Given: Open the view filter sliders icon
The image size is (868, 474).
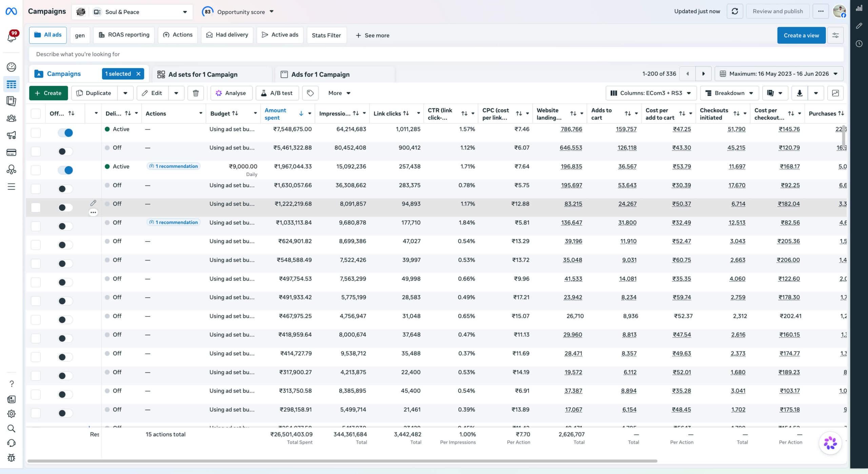Looking at the screenshot, I should [835, 35].
